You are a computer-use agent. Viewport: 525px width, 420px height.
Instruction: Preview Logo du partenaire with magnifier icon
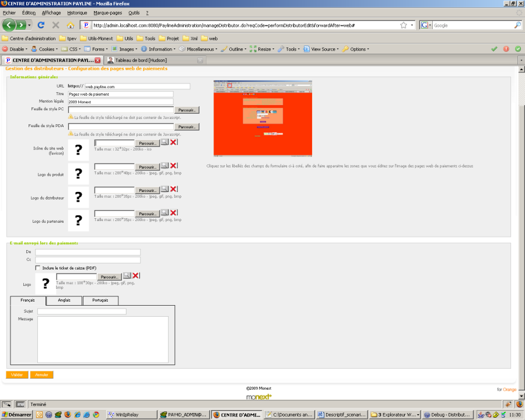[164, 212]
